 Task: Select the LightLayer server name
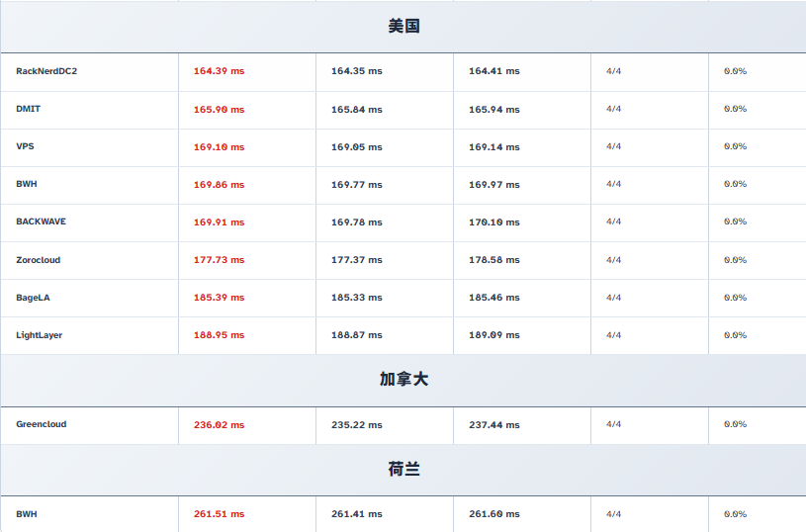39,335
